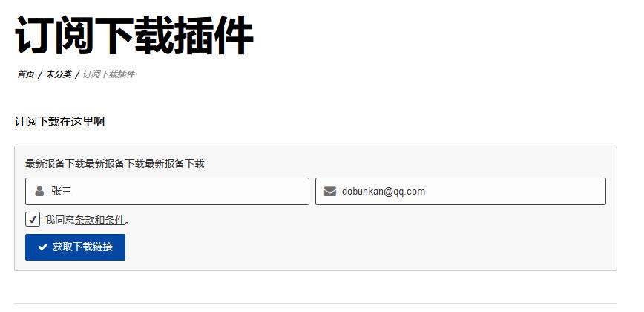Submit with the 获取下载链接 button
Image resolution: width=644 pixels, height=312 pixels.
click(x=75, y=247)
